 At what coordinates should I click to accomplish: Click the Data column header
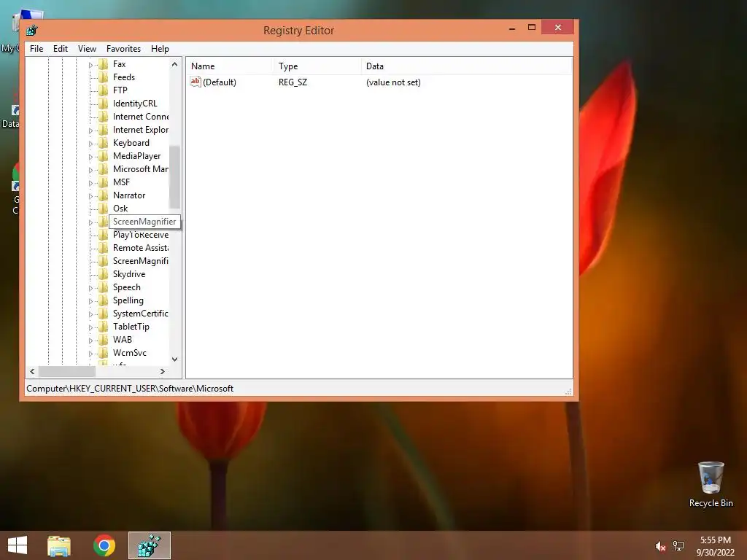(x=466, y=66)
